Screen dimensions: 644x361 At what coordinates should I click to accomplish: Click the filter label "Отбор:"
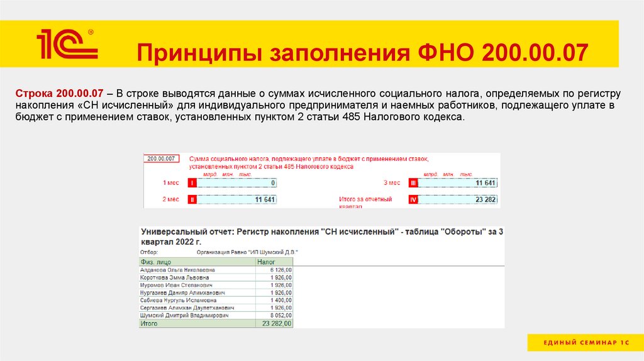[148, 252]
